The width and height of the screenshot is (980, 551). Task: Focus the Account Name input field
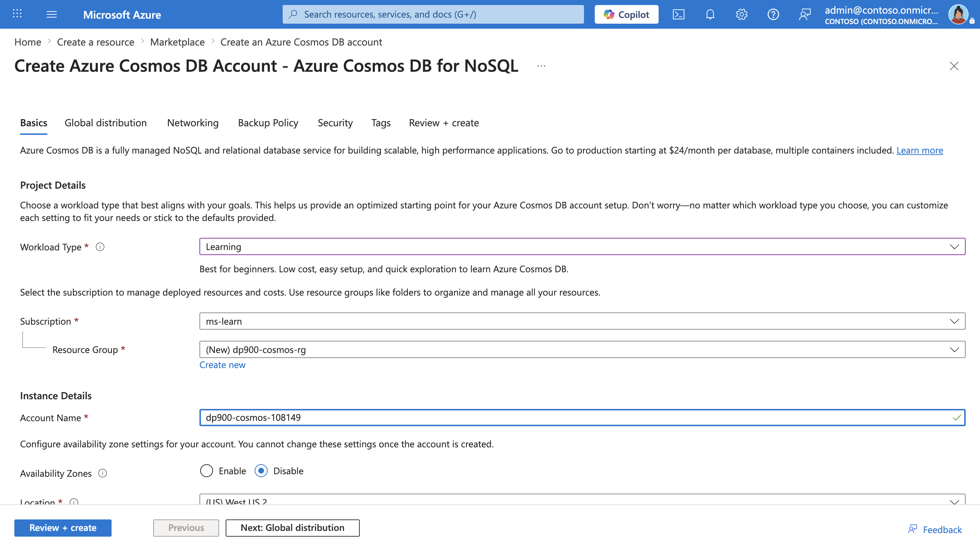coord(582,418)
